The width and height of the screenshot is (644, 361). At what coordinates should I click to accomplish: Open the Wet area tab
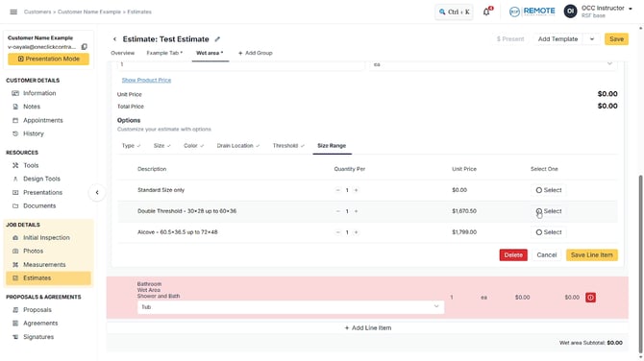click(x=210, y=53)
